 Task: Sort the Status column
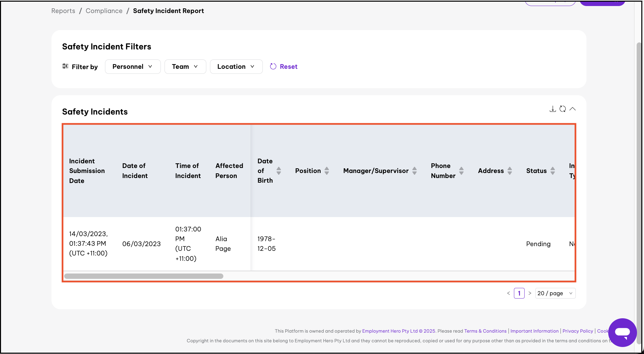coord(552,171)
